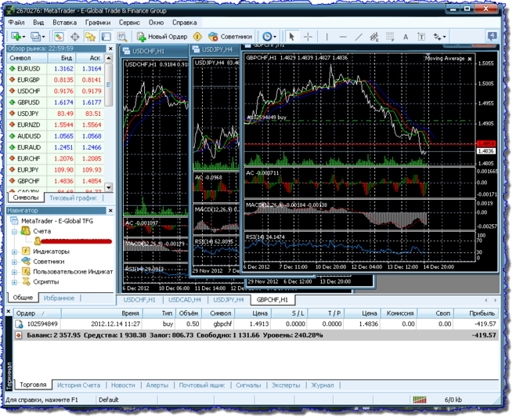Open the История Счета terminal tab
The image size is (516, 420).
[x=78, y=385]
